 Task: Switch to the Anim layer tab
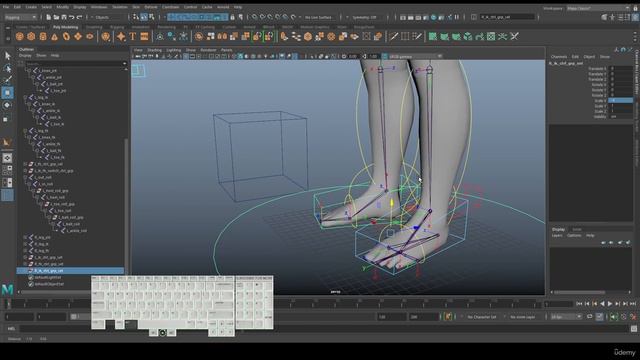point(576,229)
